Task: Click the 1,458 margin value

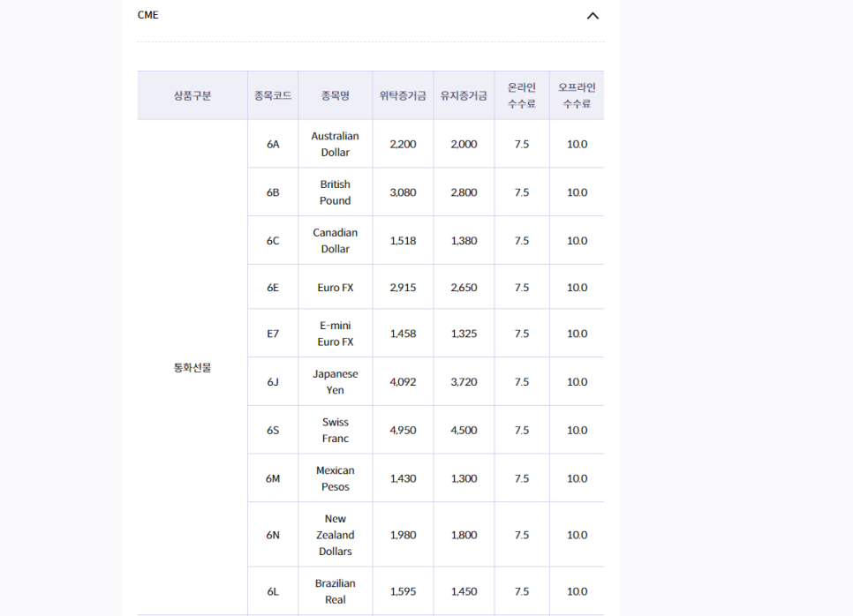Action: pyautogui.click(x=404, y=334)
